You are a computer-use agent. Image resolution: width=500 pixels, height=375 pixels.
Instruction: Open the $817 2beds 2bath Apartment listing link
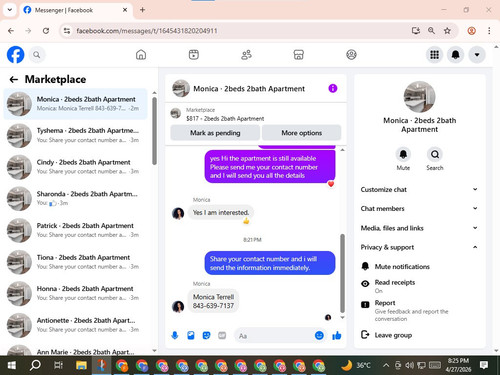point(225,118)
